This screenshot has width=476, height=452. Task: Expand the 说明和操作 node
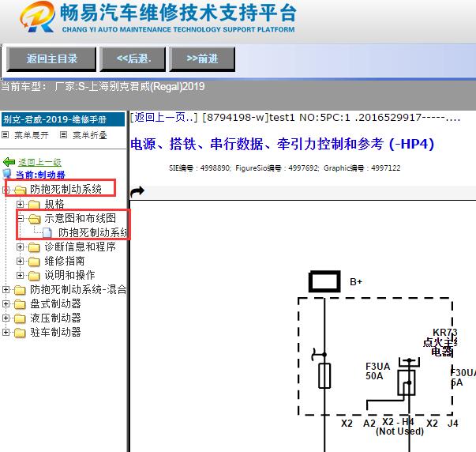(x=20, y=276)
